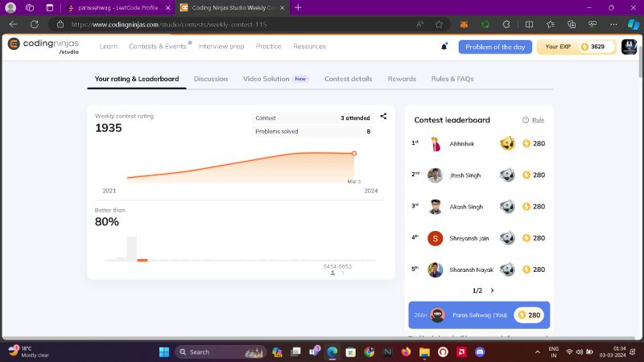This screenshot has height=362, width=644.
Task: Click Paras Sehwag (You) rank row
Action: (479, 315)
